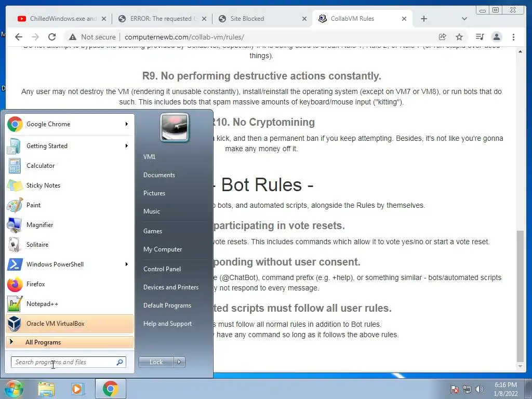This screenshot has height=399, width=532.
Task: Open Devices and Printers
Action: (x=171, y=287)
